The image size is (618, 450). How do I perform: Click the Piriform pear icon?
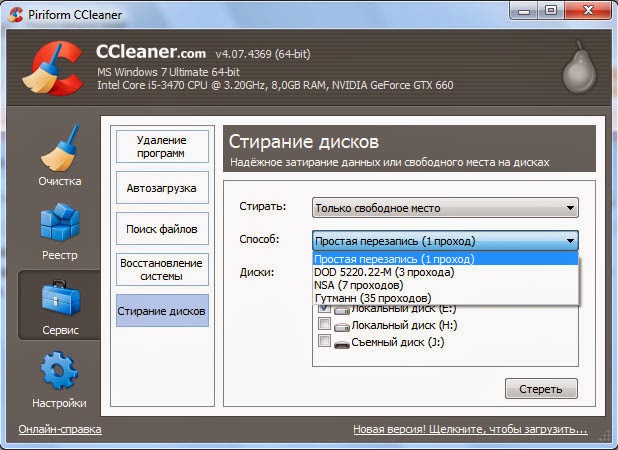(579, 67)
